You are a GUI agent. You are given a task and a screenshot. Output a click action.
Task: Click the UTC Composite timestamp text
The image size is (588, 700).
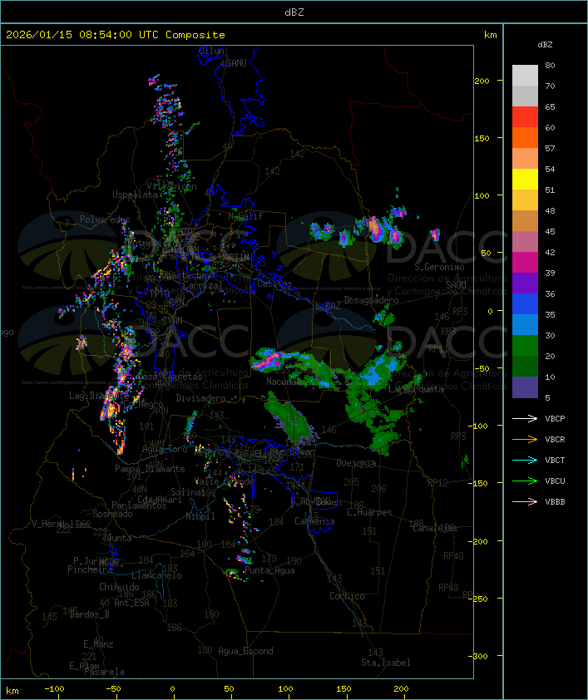(116, 35)
